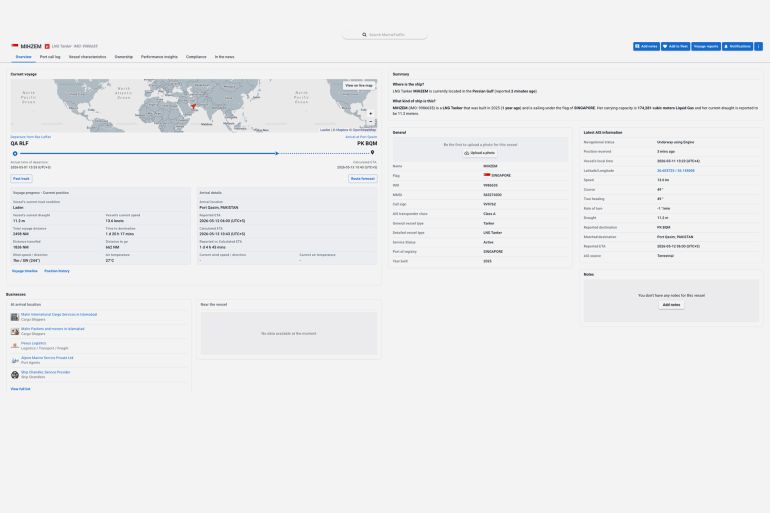Click the first cargo shippers business thumbnail
The height and width of the screenshot is (513, 770).
15,317
